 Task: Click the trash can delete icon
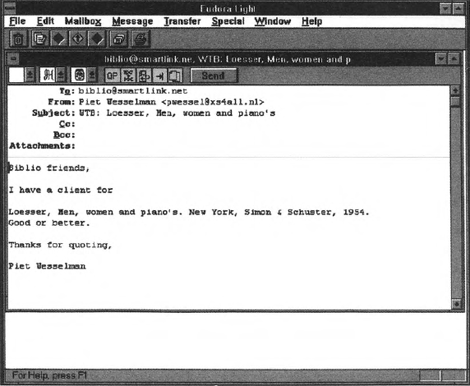(x=18, y=39)
